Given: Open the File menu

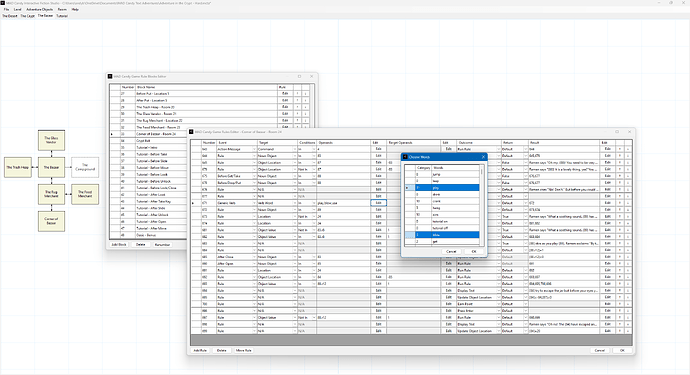Looking at the screenshot, I should point(6,9).
